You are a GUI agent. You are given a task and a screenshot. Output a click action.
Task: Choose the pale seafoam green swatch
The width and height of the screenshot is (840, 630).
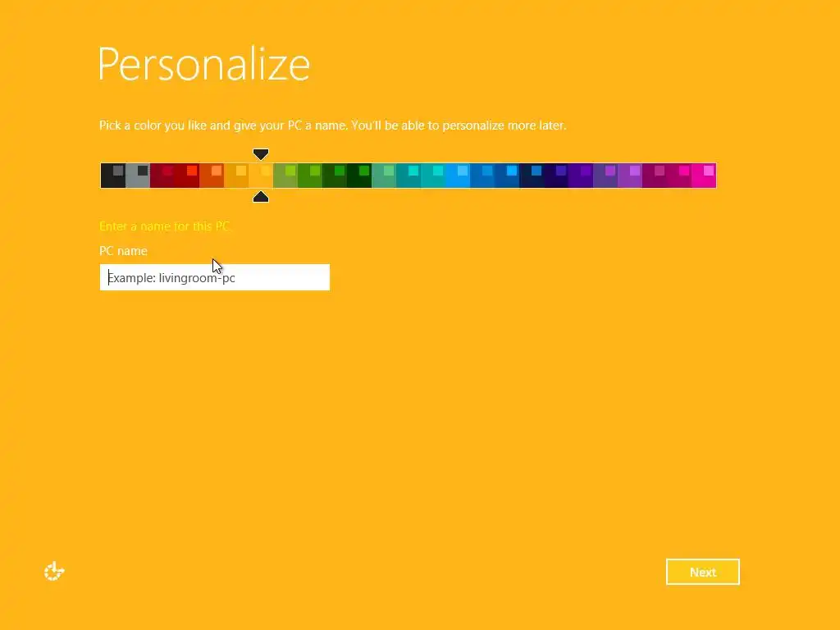point(384,176)
